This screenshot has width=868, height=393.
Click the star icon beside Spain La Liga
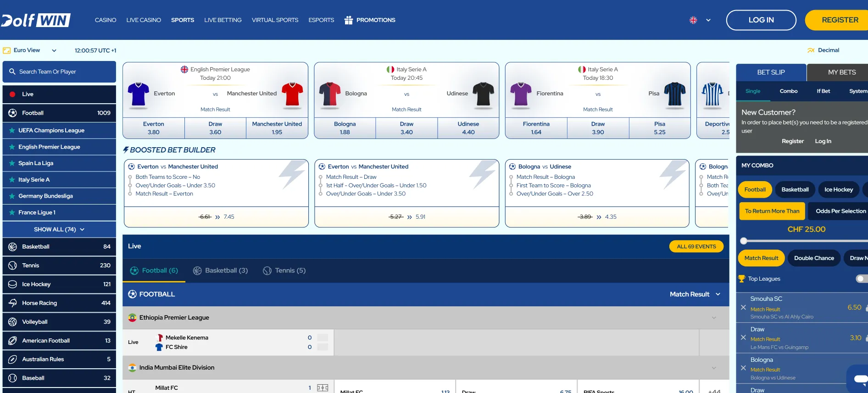point(12,163)
